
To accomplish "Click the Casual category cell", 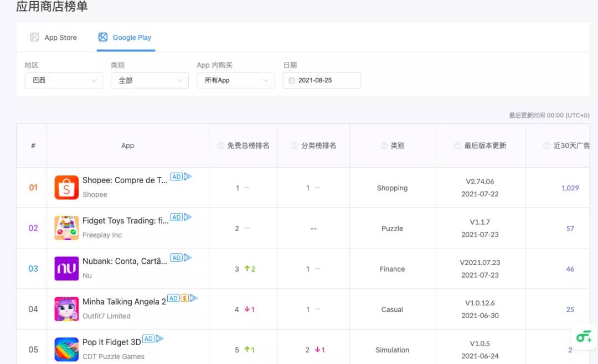I will point(392,309).
